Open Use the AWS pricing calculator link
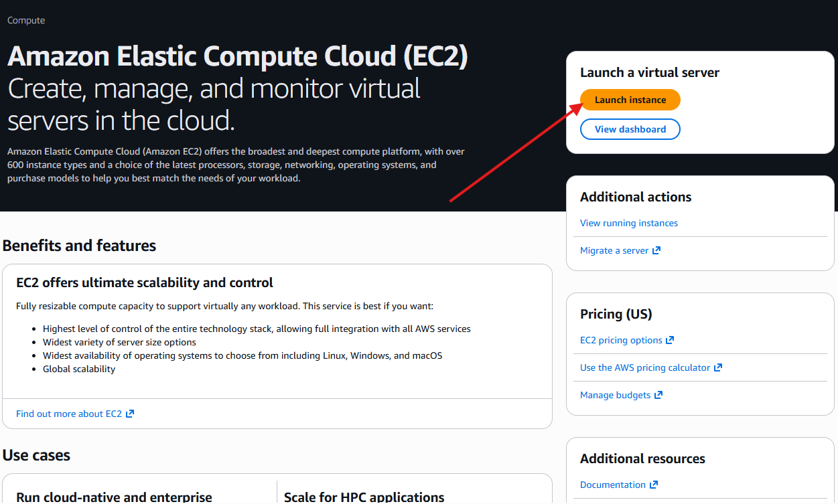This screenshot has height=504, width=838. pyautogui.click(x=645, y=367)
